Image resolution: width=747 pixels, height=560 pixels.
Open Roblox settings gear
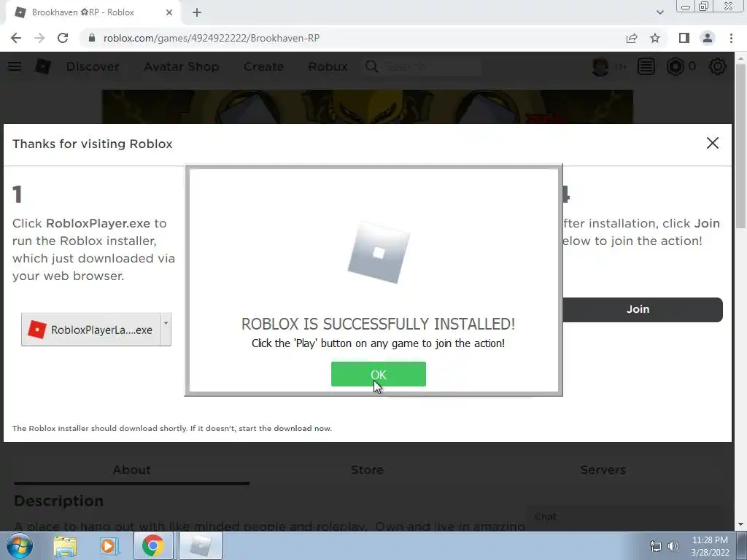click(718, 66)
